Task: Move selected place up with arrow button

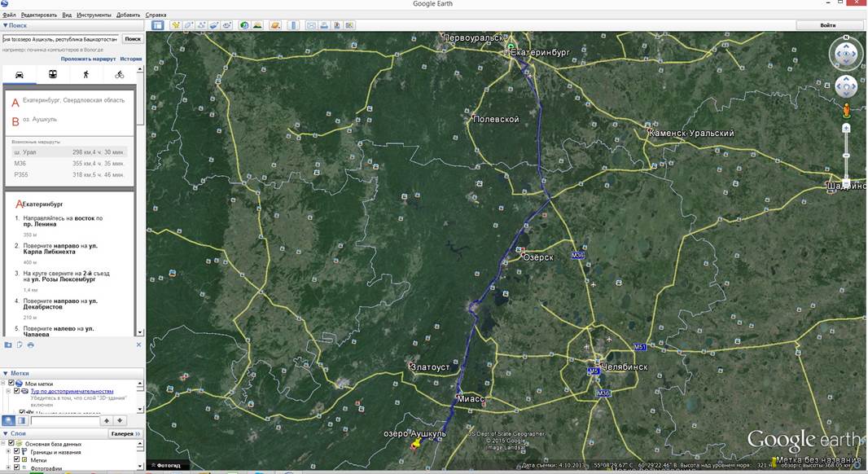Action: pyautogui.click(x=107, y=421)
